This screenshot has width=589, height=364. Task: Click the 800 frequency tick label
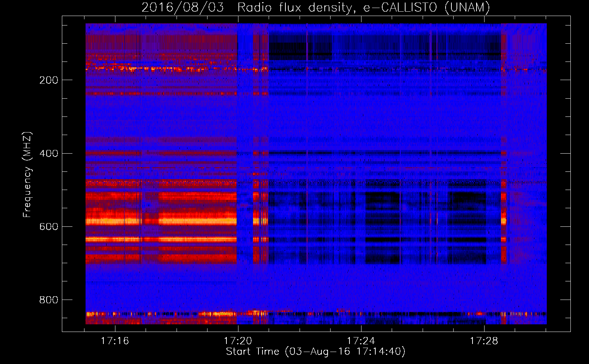coord(49,300)
